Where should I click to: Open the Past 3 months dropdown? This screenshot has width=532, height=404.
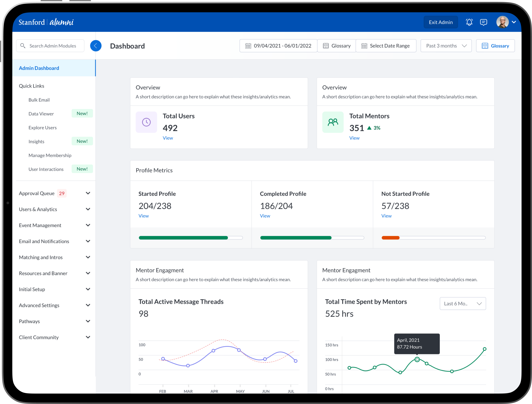(446, 46)
